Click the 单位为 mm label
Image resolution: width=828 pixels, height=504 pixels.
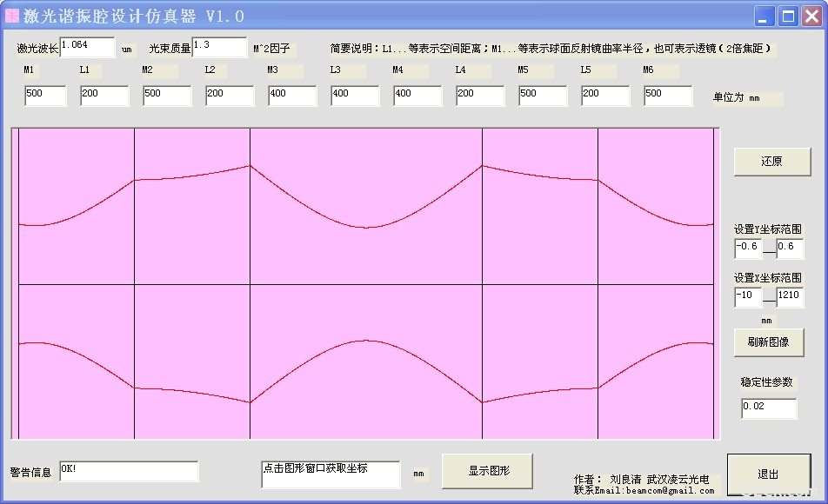click(x=737, y=97)
